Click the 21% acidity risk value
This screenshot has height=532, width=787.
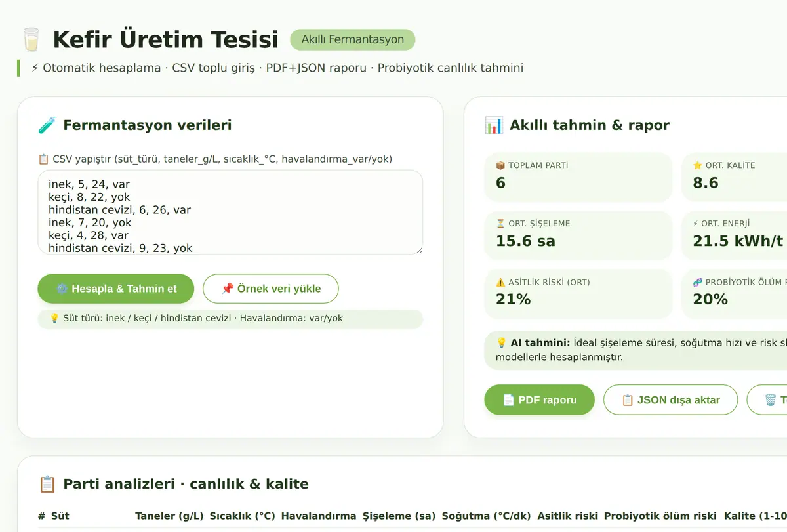[x=513, y=300]
